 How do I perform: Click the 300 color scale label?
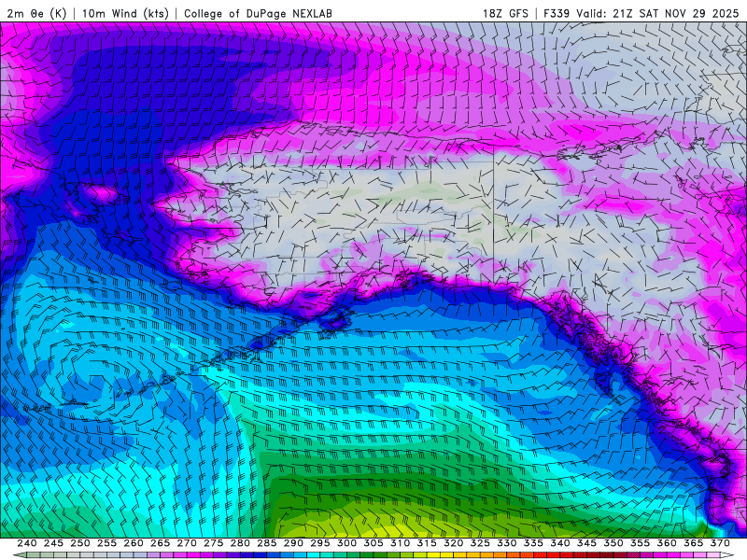pyautogui.click(x=346, y=543)
